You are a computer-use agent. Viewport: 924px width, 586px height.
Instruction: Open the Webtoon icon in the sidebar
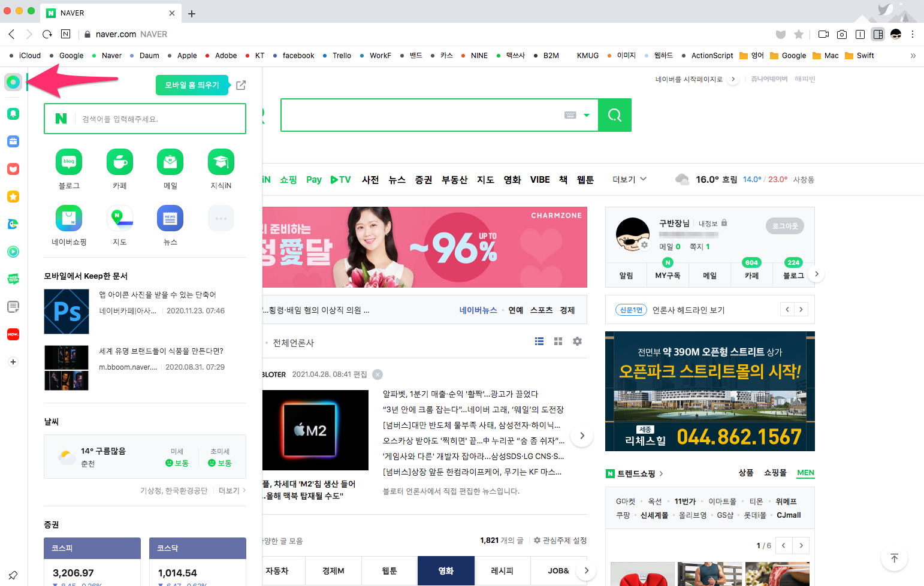13,279
